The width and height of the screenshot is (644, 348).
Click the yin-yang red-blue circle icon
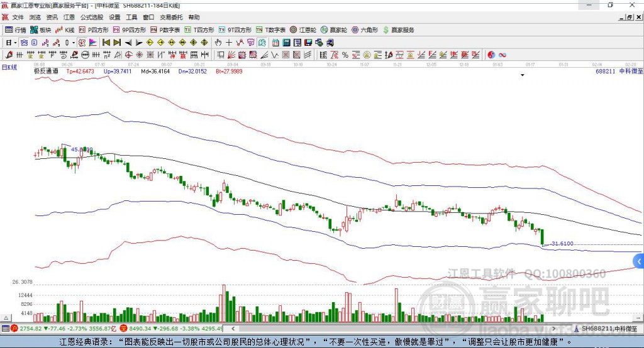coord(491,55)
